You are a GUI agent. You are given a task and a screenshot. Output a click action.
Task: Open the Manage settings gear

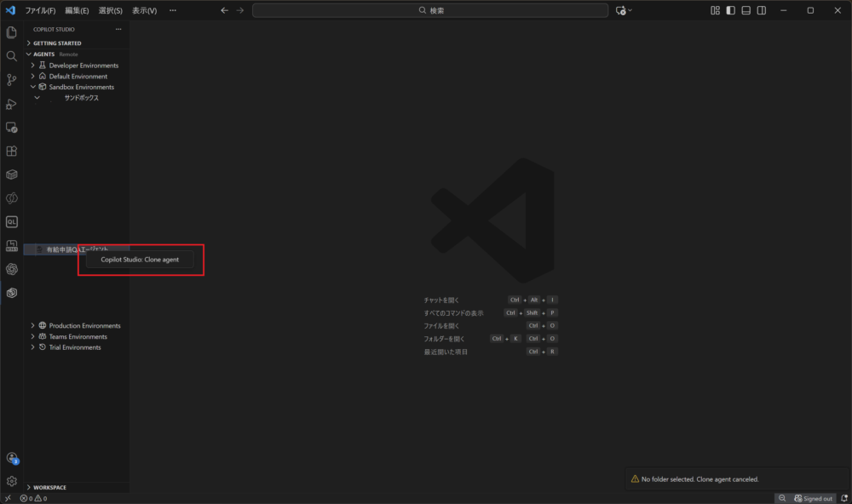tap(12, 481)
